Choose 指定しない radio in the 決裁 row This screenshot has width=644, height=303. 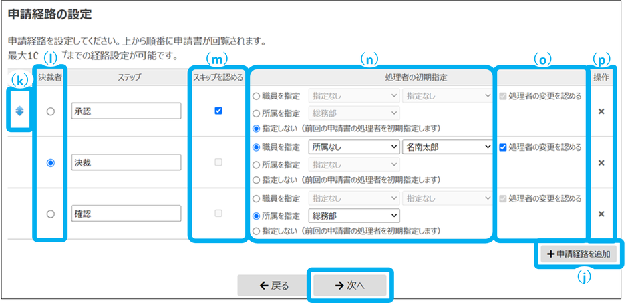[x=256, y=180]
